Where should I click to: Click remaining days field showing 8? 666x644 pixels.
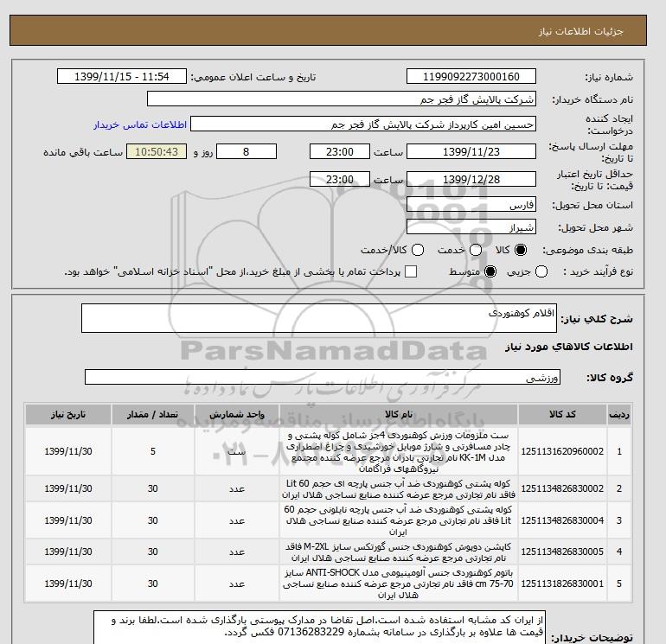tap(247, 151)
